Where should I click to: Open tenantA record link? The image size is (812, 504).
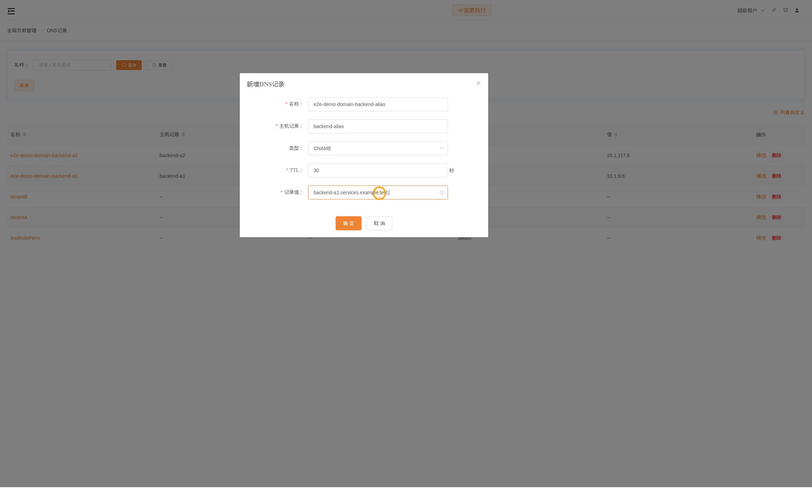point(19,217)
